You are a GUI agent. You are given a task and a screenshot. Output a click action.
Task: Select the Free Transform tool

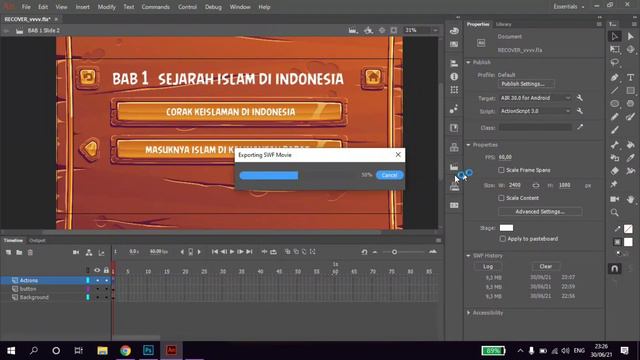pos(615,49)
